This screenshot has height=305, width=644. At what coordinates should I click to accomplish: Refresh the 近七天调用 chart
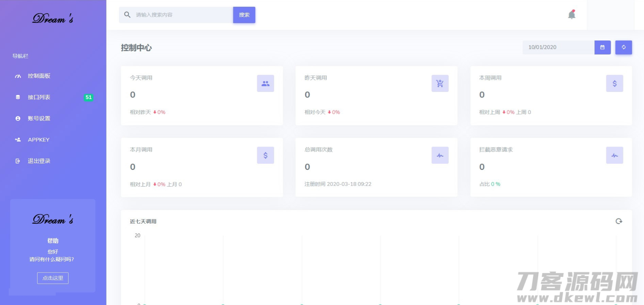coord(619,221)
